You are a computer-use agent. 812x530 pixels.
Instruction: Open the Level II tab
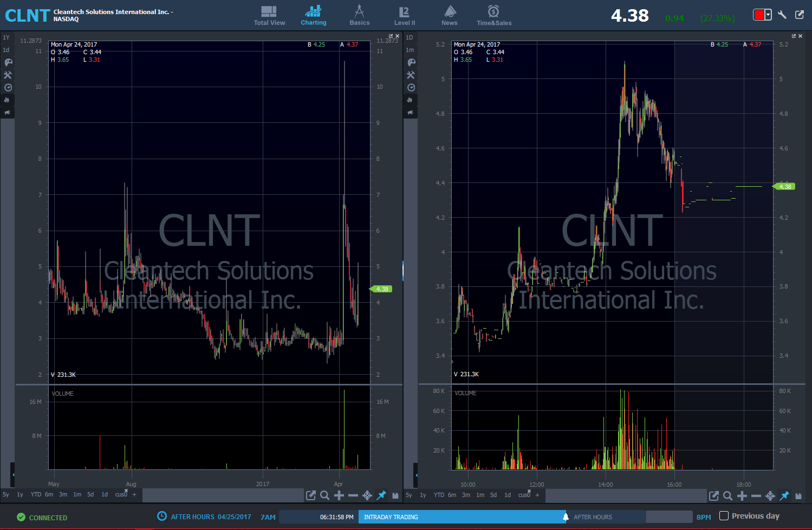(405, 16)
